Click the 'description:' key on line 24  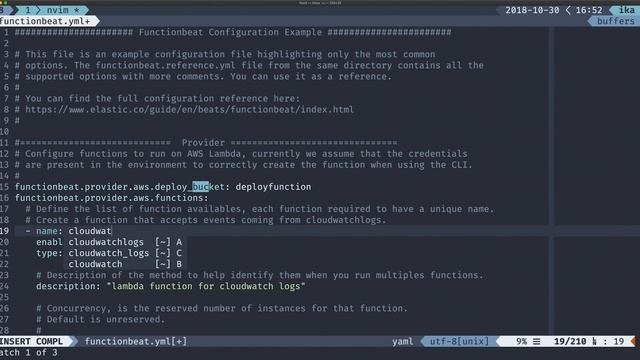(68, 286)
